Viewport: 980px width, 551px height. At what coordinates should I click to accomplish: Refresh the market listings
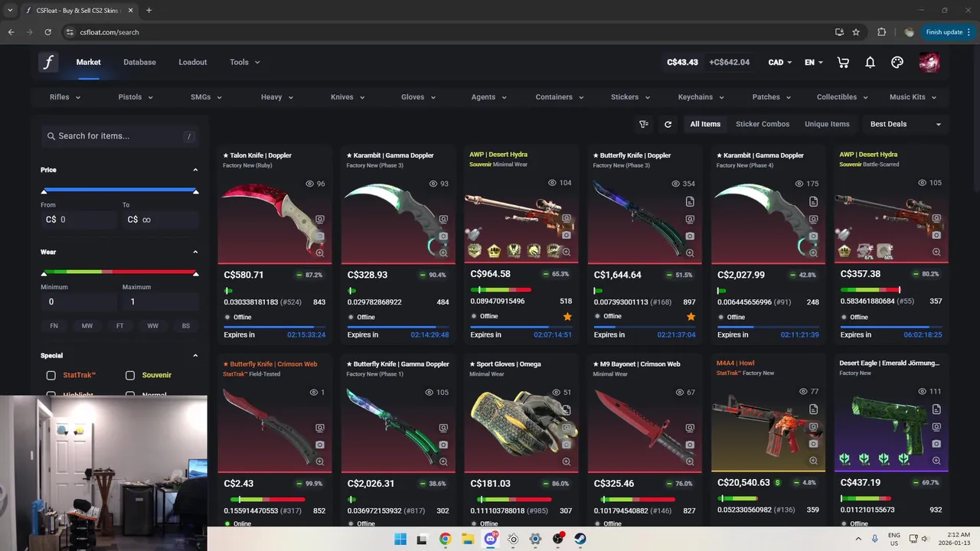click(668, 124)
